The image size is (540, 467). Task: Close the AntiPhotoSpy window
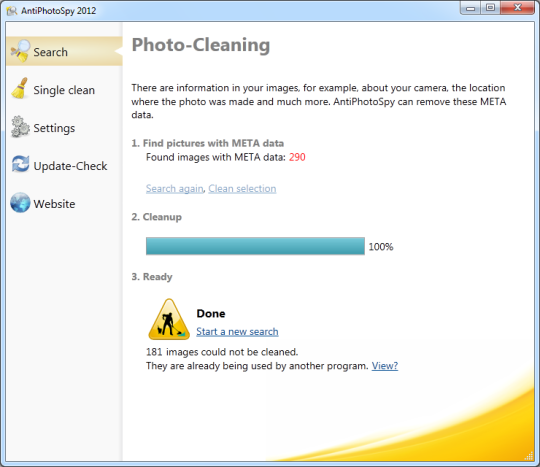click(517, 8)
